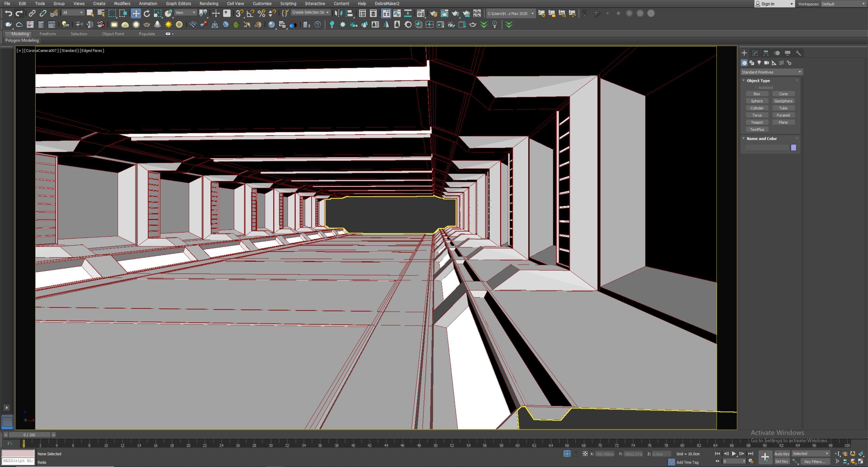Open the Rendering menu
Image resolution: width=868 pixels, height=467 pixels.
pyautogui.click(x=209, y=4)
